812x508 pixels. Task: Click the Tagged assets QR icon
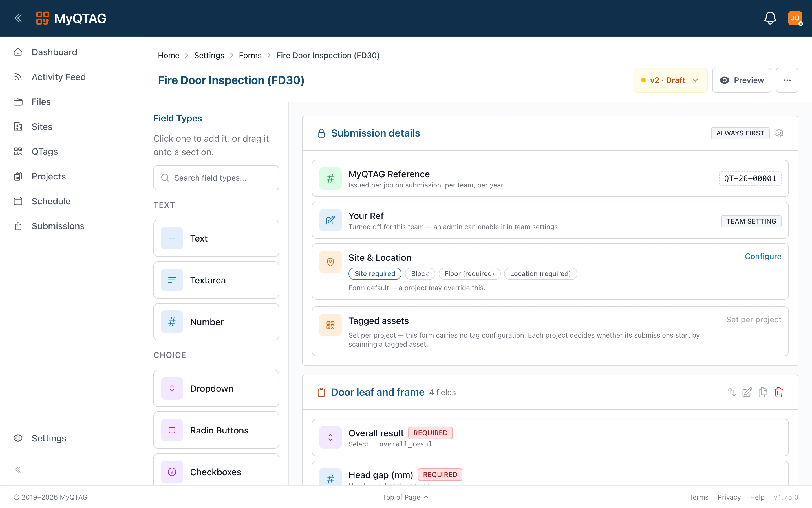[330, 325]
